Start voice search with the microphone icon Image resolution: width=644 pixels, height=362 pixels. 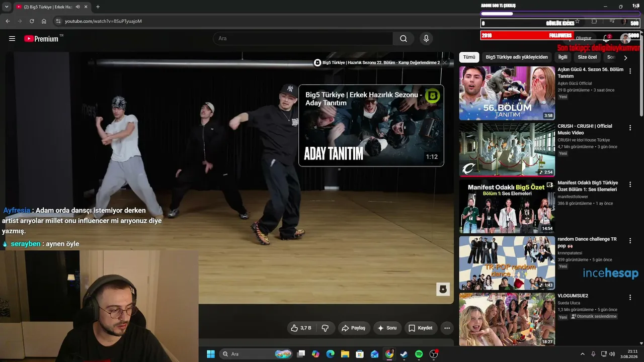[426, 39]
